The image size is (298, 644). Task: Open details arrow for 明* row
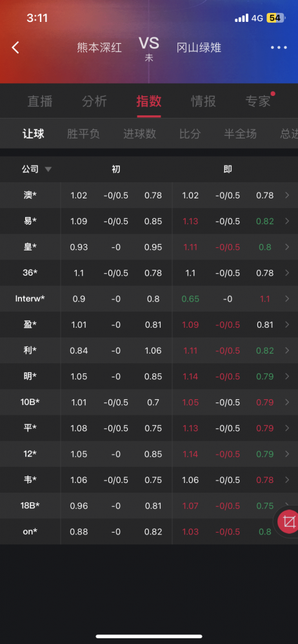coord(287,377)
